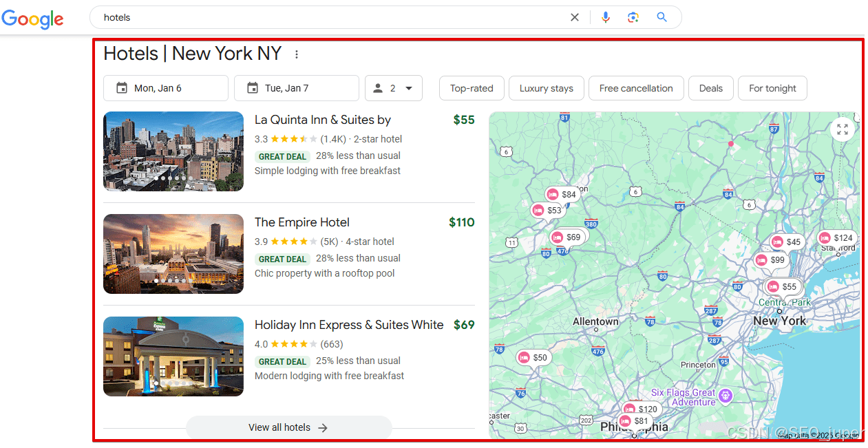Clear the search box with X icon

575,17
